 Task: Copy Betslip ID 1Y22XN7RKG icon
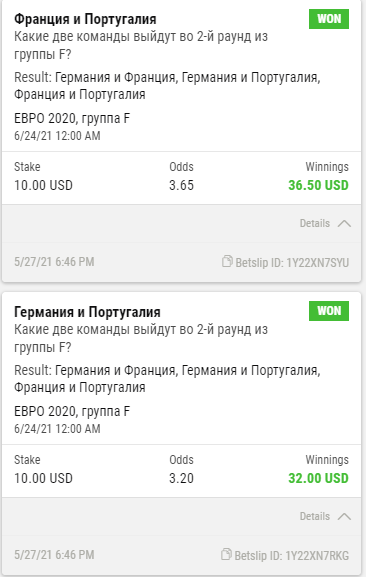pos(226,554)
